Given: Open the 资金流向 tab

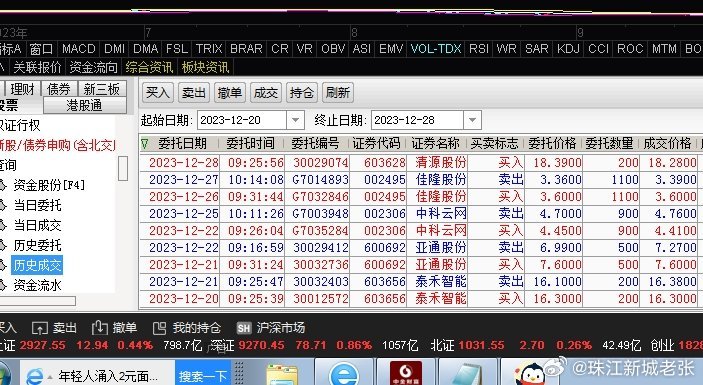Looking at the screenshot, I should pyautogui.click(x=94, y=67).
